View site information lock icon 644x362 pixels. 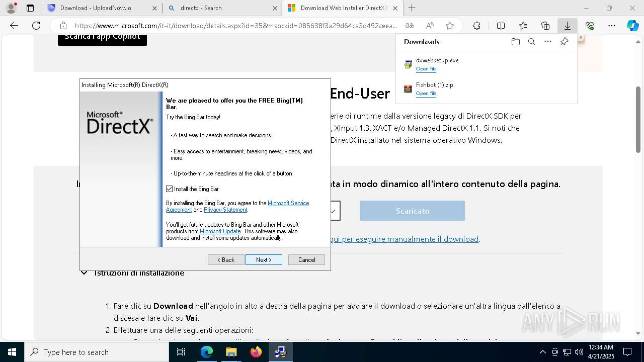[63, 26]
